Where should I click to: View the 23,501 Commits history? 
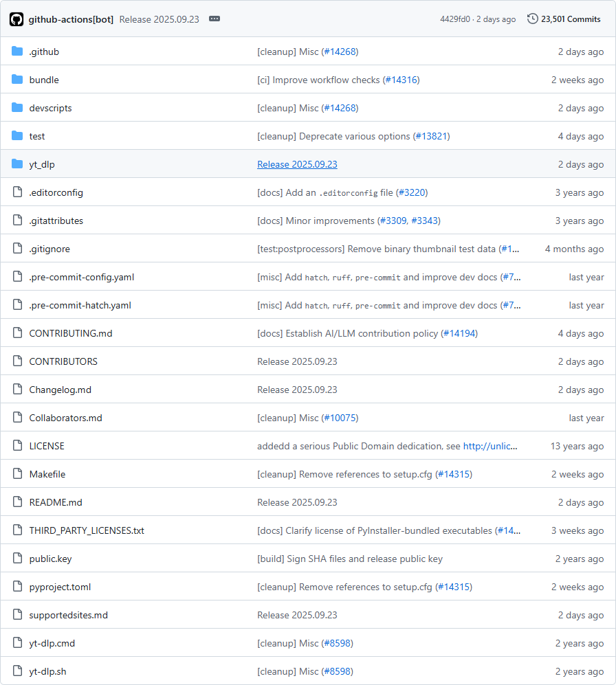pos(571,19)
